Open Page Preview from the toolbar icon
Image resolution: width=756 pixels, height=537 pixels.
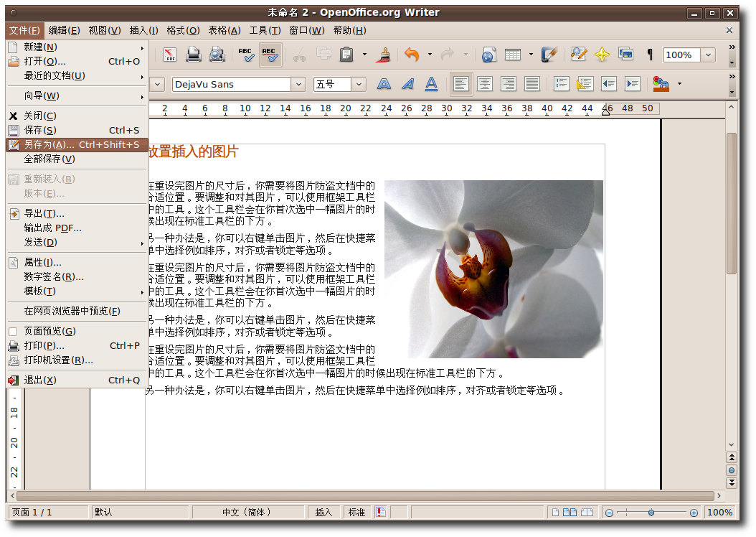(217, 55)
